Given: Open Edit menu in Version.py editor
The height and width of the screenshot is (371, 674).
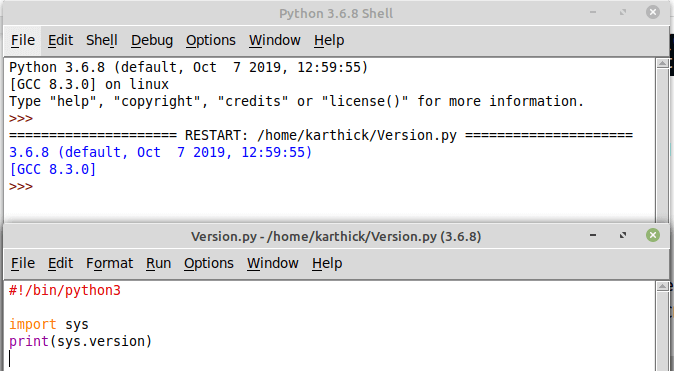Looking at the screenshot, I should coord(60,263).
